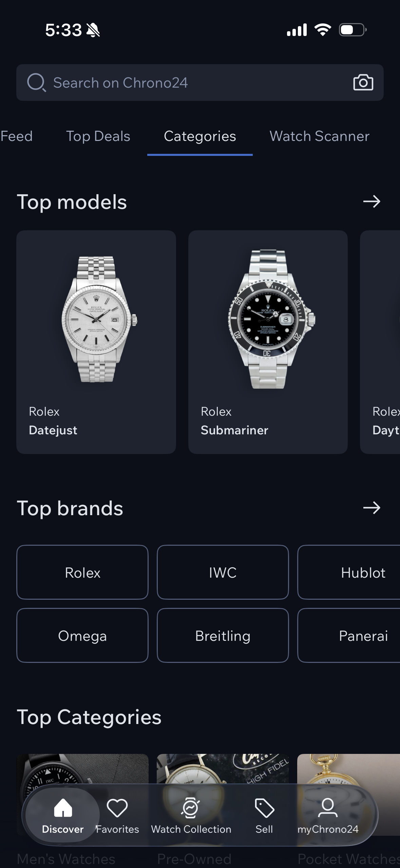
Task: Tap the camera image search icon
Action: click(x=363, y=83)
